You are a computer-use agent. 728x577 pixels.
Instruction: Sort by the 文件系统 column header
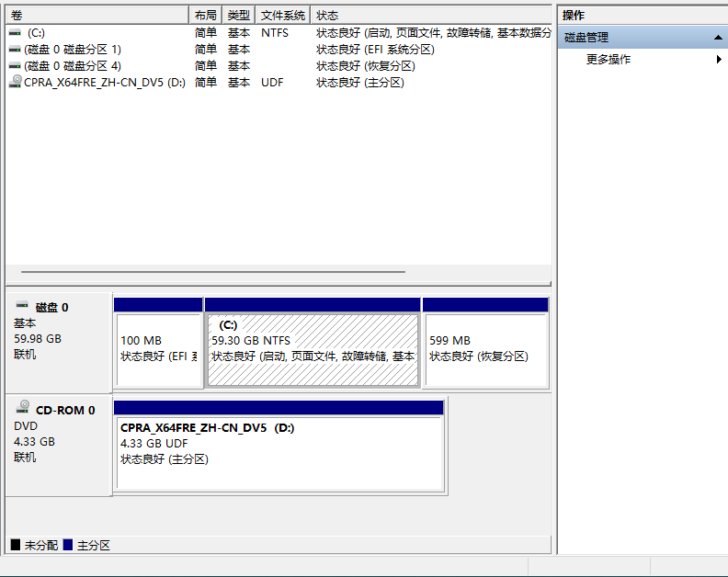(x=282, y=16)
